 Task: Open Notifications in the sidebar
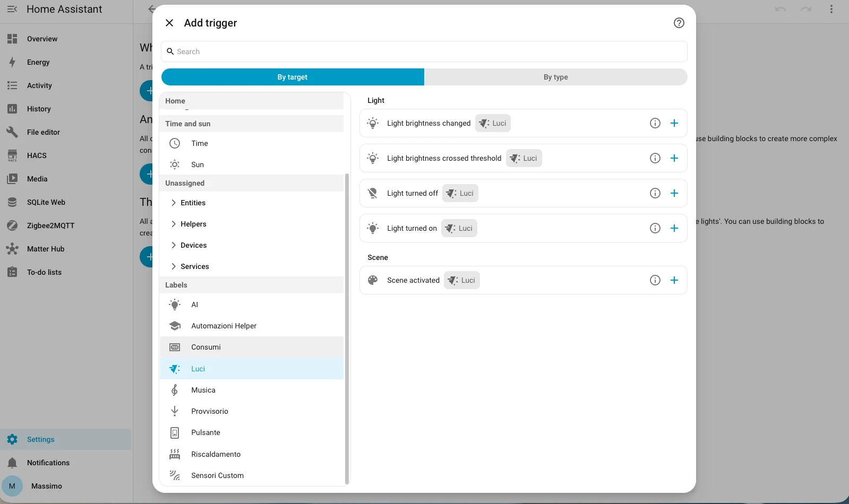click(x=66, y=463)
